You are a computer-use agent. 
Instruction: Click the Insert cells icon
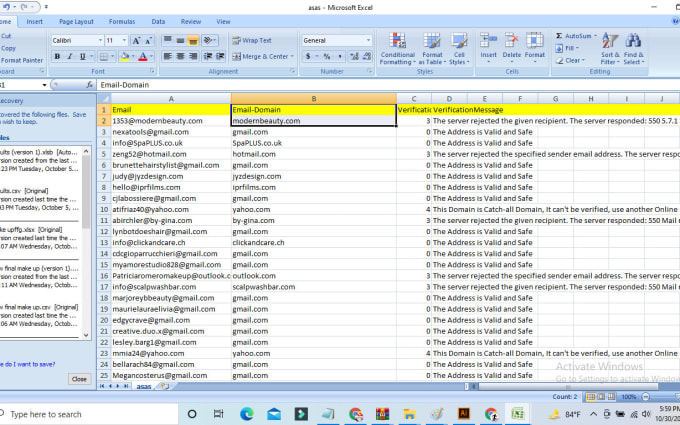488,41
